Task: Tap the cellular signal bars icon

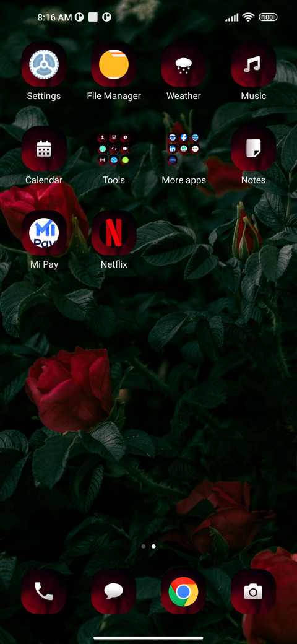Action: point(232,18)
